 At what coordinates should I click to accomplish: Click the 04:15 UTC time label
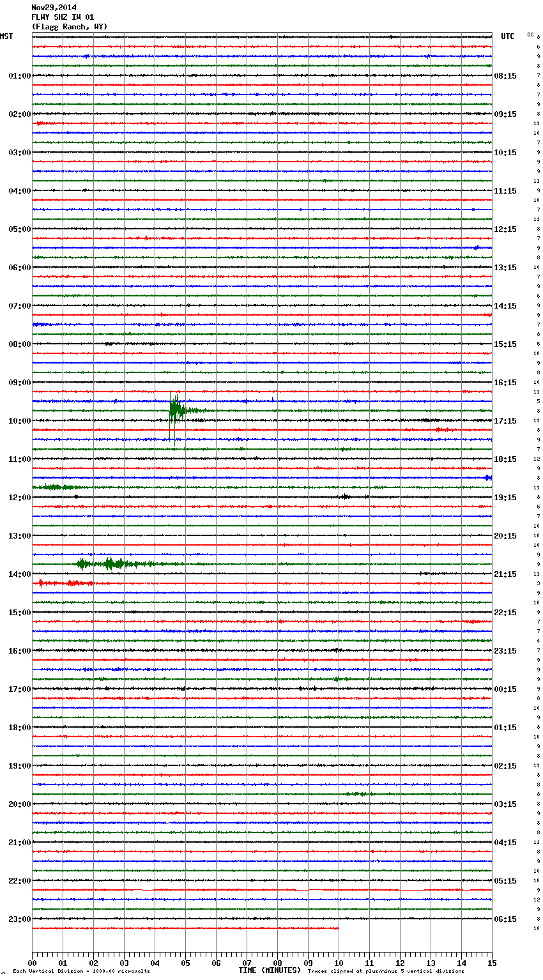pos(505,843)
